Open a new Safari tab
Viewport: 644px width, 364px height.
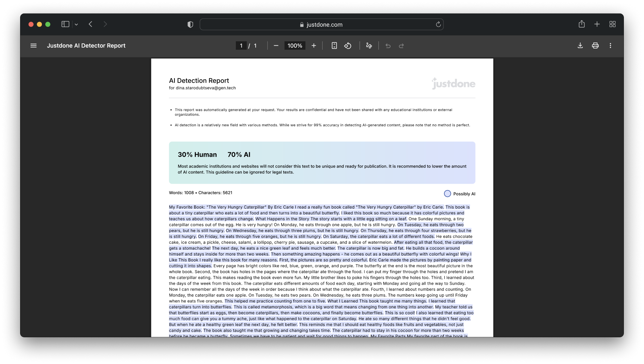(597, 24)
